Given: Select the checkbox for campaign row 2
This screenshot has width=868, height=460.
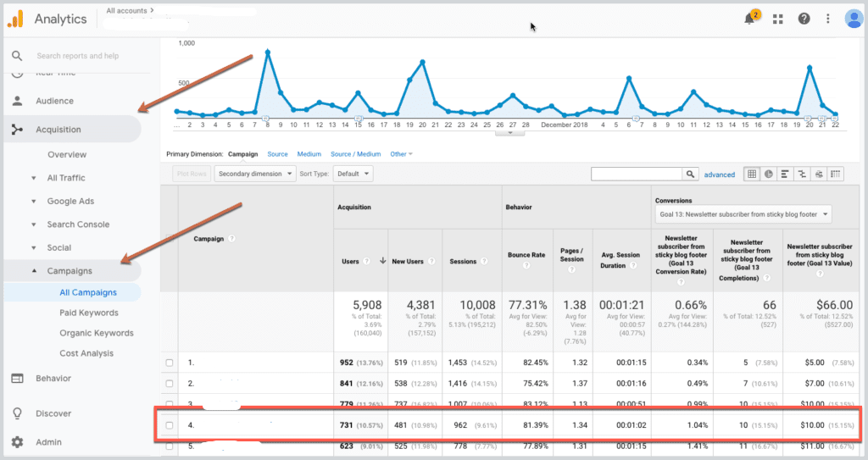Looking at the screenshot, I should [170, 384].
